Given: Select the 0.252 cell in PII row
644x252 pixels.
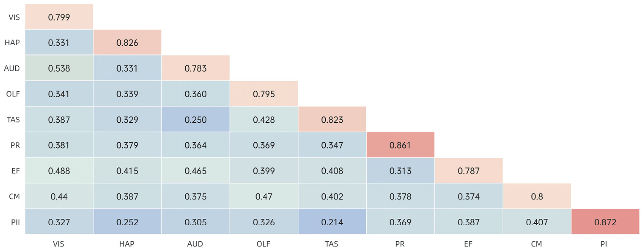Looking at the screenshot, I should [127, 222].
